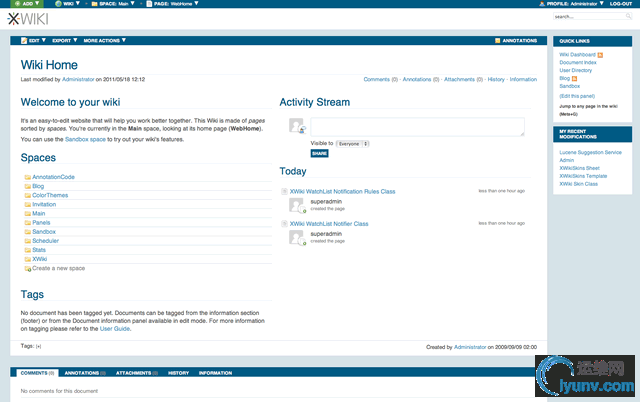Jump to Annotations (0) link below title

421,79
